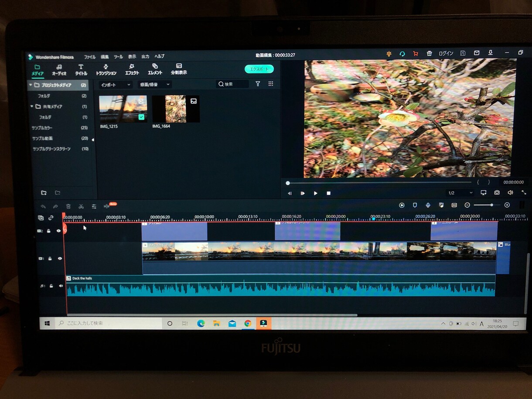Click the エクスポート button
The width and height of the screenshot is (532, 399).
click(x=259, y=69)
